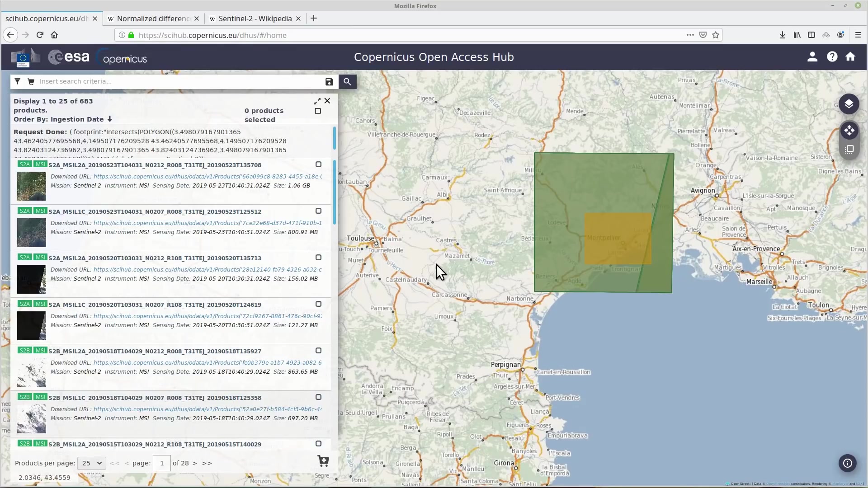Select page number input field
The height and width of the screenshot is (488, 868).
pyautogui.click(x=161, y=463)
